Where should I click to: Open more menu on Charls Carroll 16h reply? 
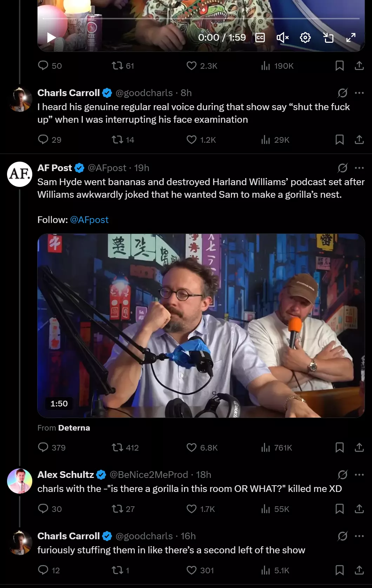click(x=359, y=536)
